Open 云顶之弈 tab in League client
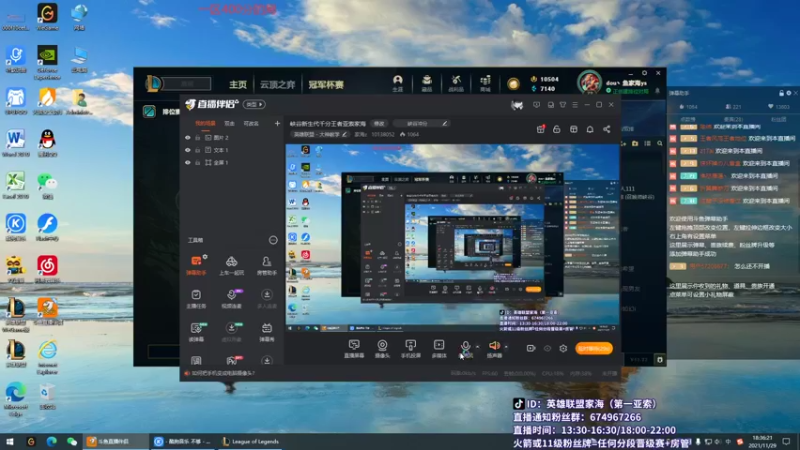The height and width of the screenshot is (450, 800). pos(278,84)
